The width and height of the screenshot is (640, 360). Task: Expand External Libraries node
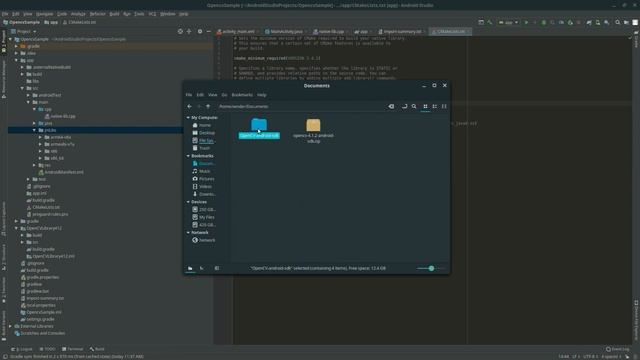click(10, 326)
